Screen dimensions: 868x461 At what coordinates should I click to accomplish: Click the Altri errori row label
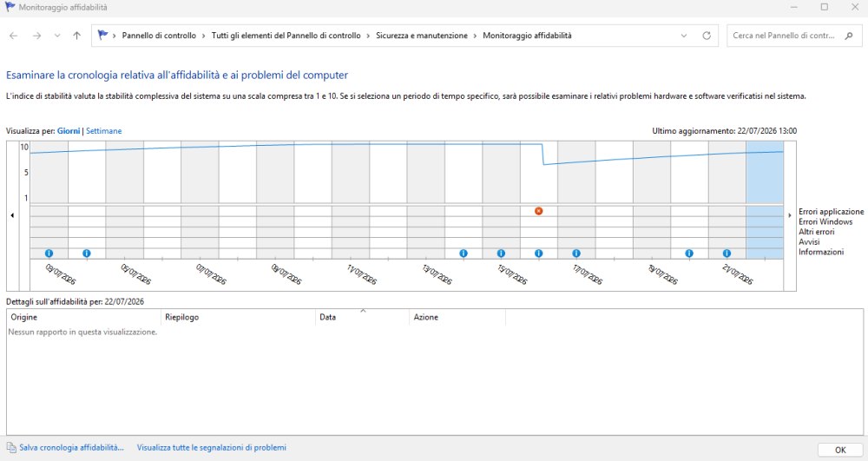[x=816, y=231]
